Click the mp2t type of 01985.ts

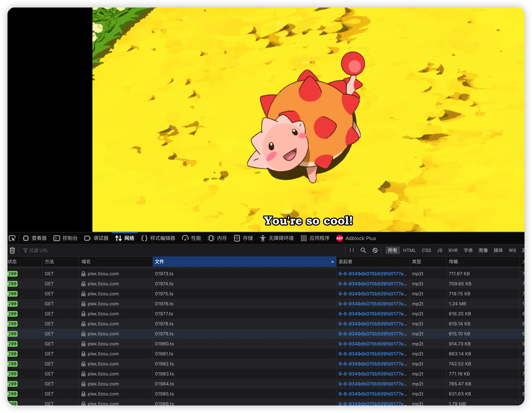click(x=417, y=394)
